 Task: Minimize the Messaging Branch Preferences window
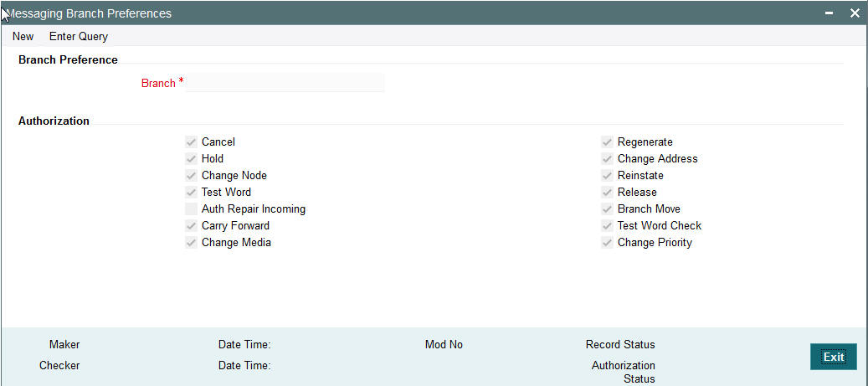(829, 13)
